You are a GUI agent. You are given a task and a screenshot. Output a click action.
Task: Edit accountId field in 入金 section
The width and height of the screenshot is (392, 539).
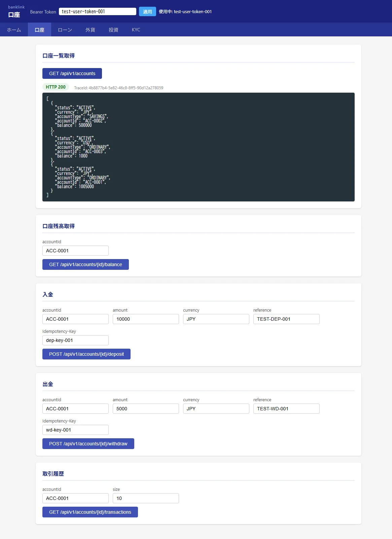click(75, 319)
